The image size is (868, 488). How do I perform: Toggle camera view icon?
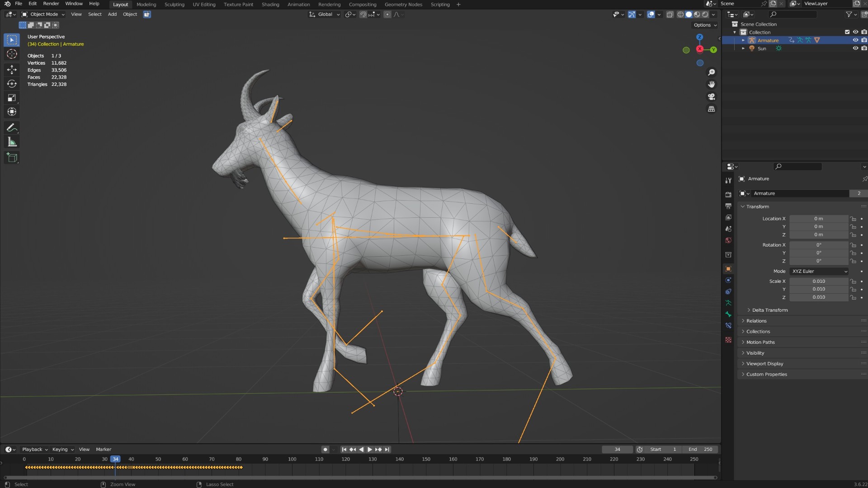point(712,97)
